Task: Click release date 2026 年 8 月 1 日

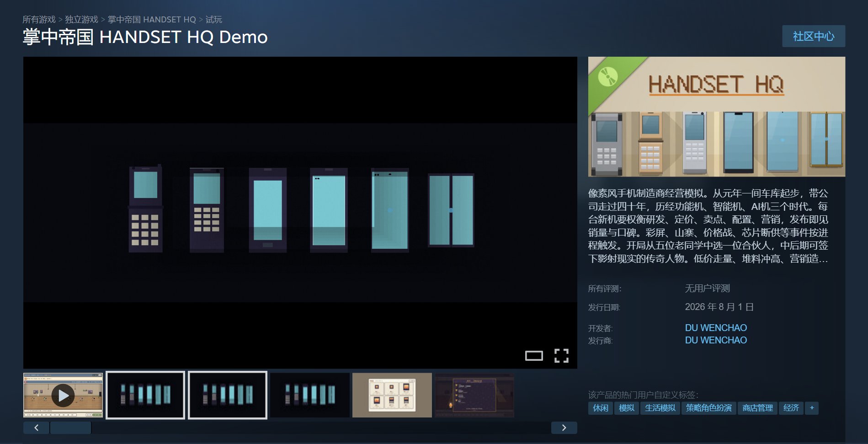Action: (x=719, y=307)
